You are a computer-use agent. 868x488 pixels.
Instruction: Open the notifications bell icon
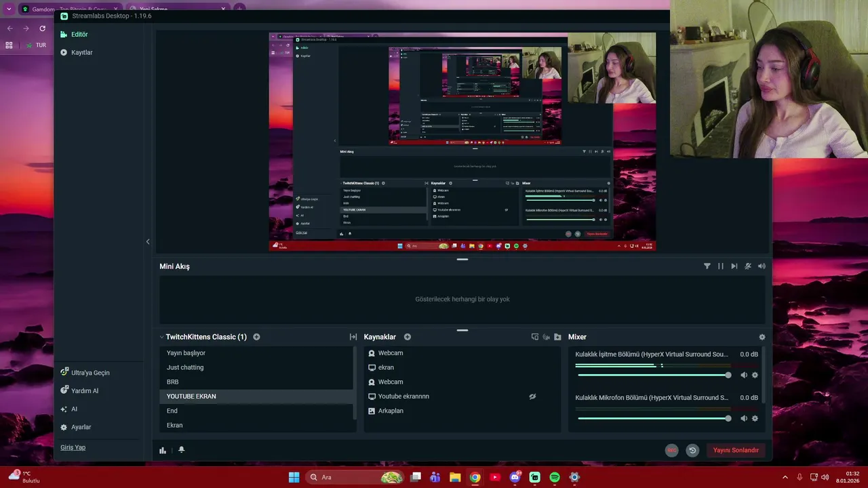click(x=181, y=450)
